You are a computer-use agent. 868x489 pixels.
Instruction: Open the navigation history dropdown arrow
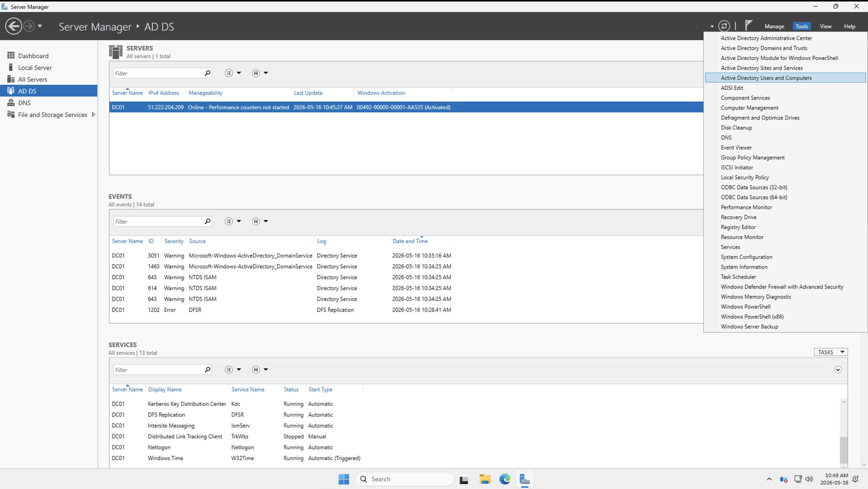coord(40,26)
